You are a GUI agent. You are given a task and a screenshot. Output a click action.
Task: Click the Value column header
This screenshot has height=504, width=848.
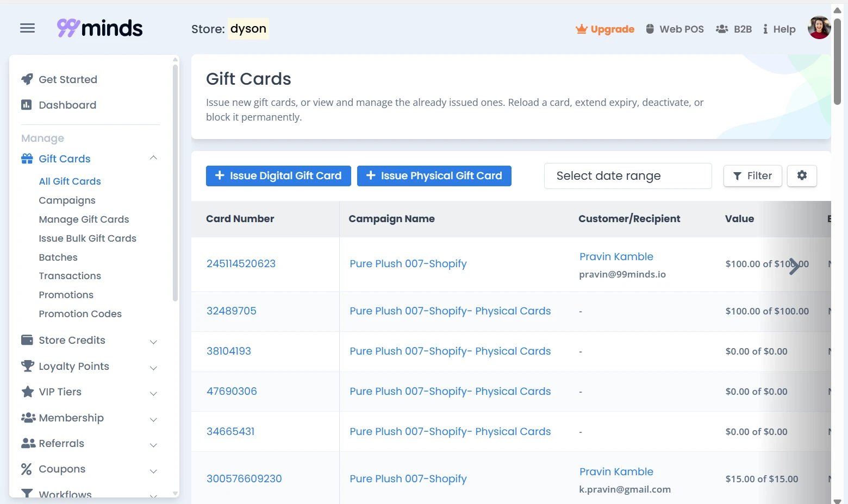pyautogui.click(x=739, y=219)
